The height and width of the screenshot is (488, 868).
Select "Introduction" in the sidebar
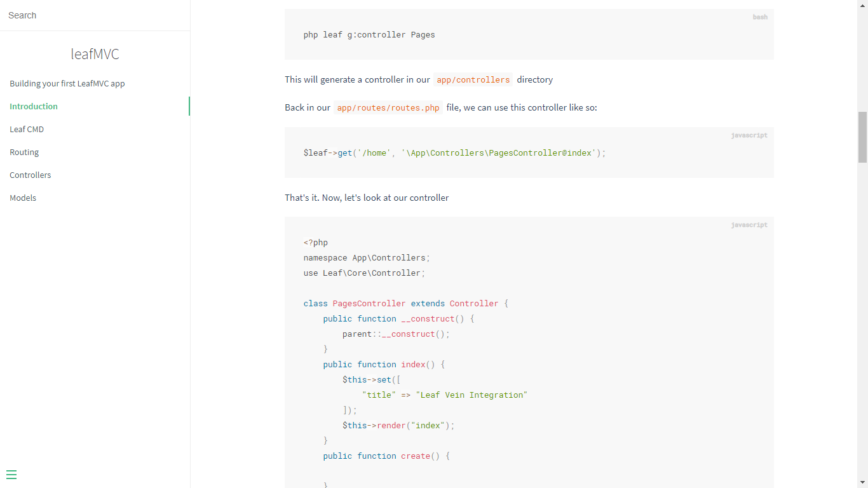pyautogui.click(x=33, y=106)
